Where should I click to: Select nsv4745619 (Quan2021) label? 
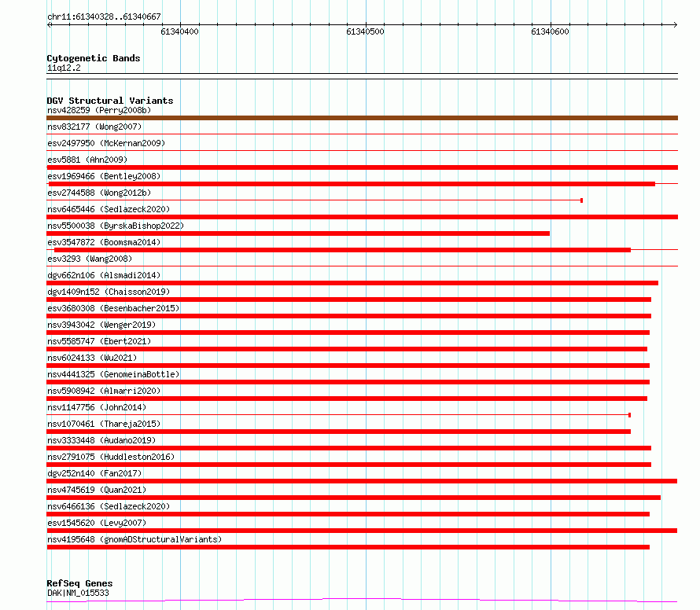(97, 490)
